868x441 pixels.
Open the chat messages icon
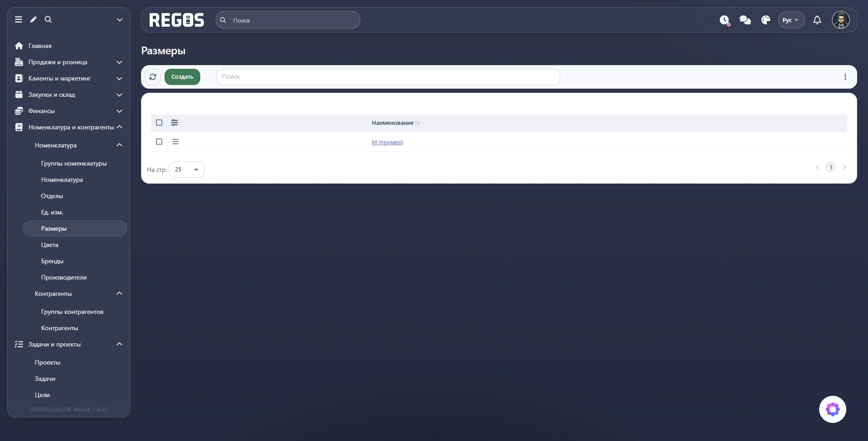pos(745,20)
